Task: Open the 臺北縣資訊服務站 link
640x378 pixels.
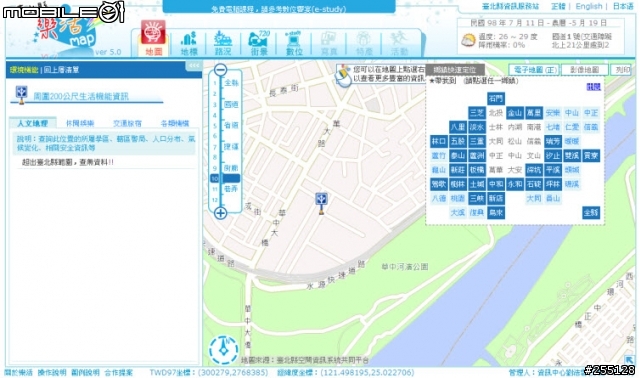Action: click(x=510, y=6)
